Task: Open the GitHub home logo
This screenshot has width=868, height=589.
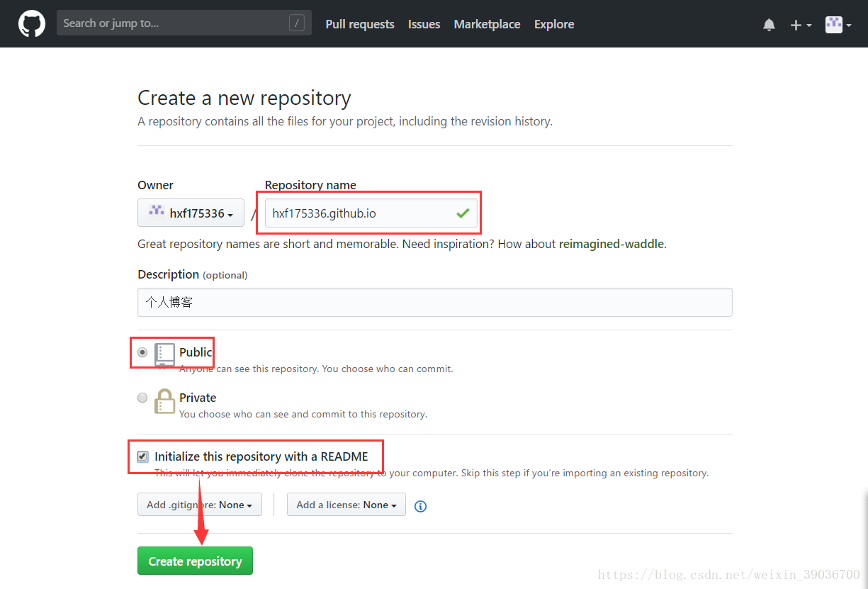Action: pyautogui.click(x=32, y=24)
